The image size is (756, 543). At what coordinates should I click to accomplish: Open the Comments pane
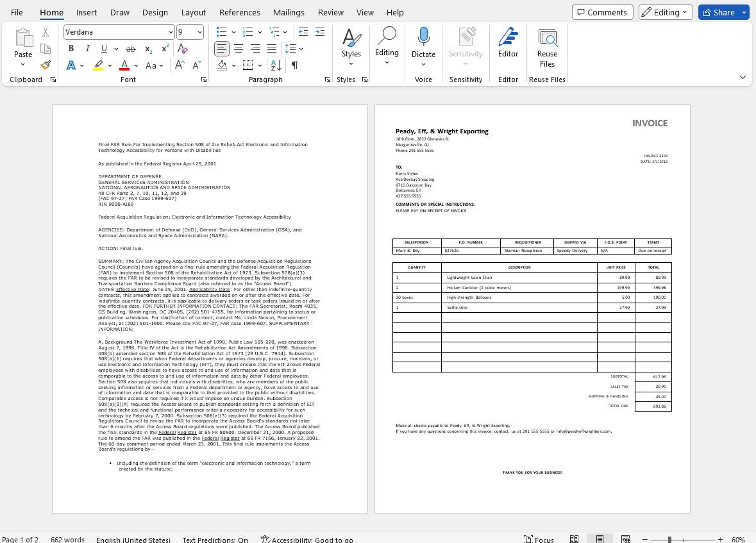click(x=602, y=12)
